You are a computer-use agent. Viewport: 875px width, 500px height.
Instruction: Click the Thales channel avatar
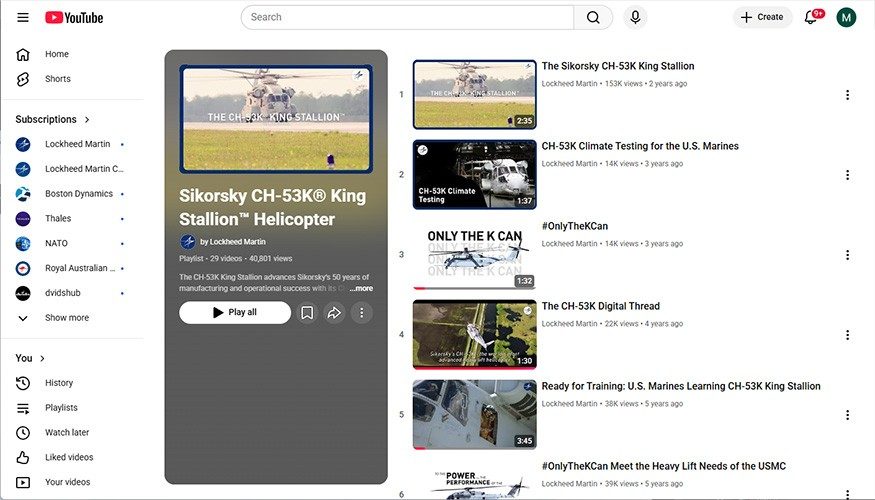pos(23,219)
